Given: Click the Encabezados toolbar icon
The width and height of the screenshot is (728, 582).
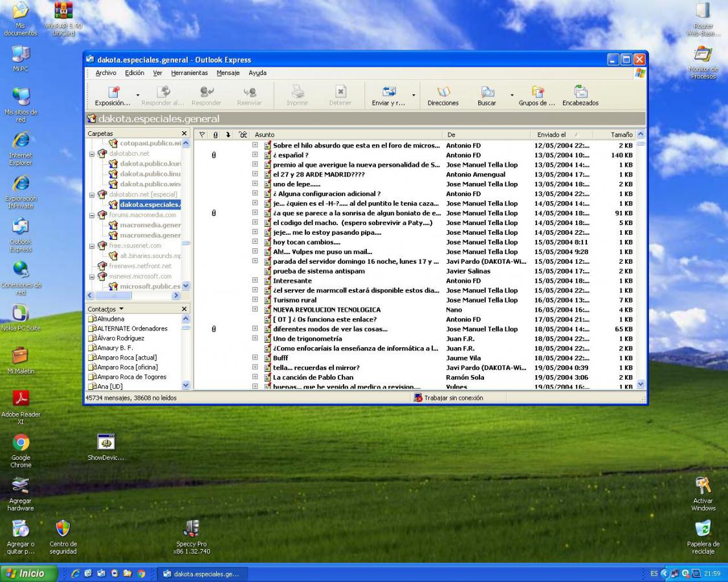Looking at the screenshot, I should 580,92.
